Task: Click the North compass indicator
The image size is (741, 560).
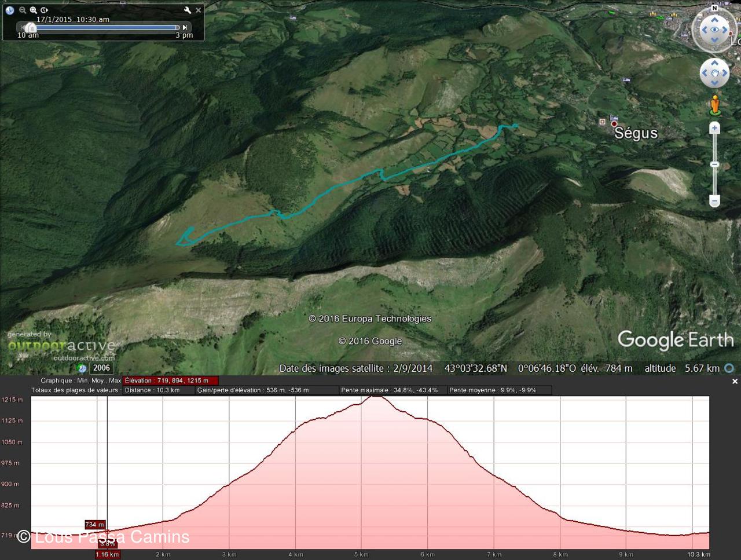Action: 714,8
